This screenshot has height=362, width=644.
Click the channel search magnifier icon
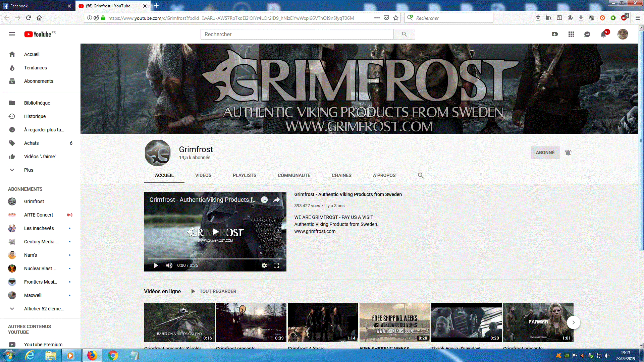point(421,175)
